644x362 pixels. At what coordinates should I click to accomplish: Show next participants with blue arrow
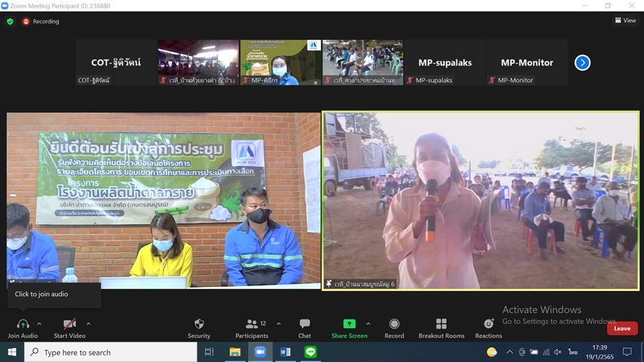[582, 63]
